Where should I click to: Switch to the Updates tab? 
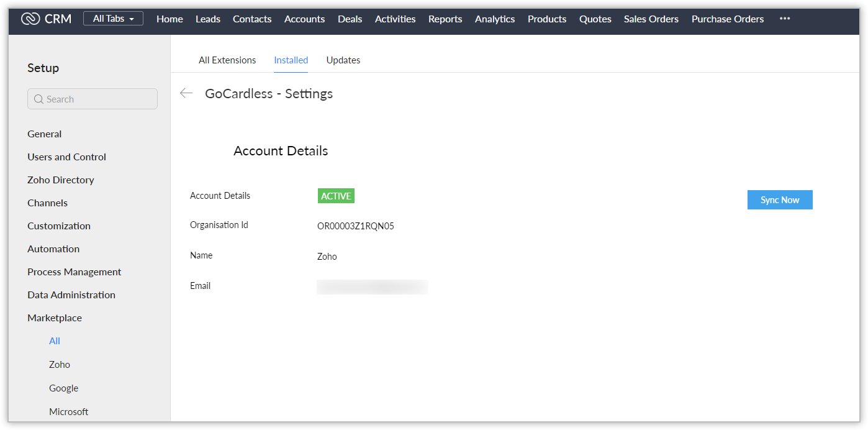(343, 60)
